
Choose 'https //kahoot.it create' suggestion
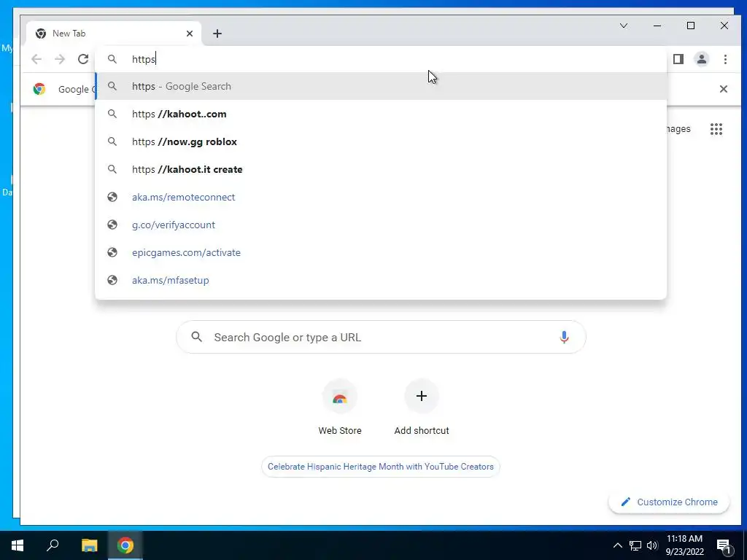pyautogui.click(x=381, y=169)
